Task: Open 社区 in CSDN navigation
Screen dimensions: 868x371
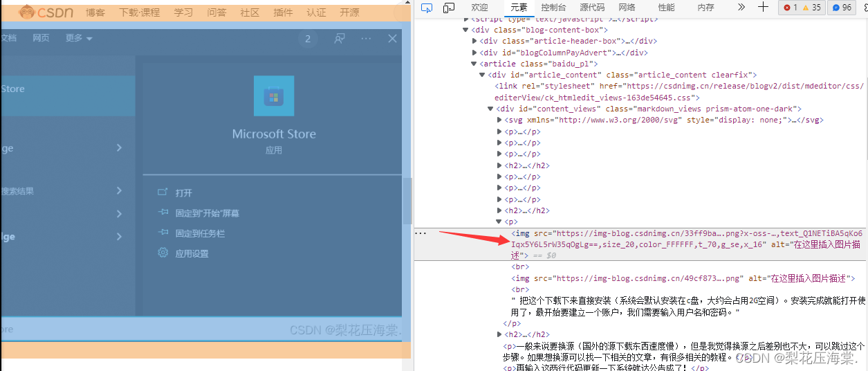Action: (x=250, y=12)
